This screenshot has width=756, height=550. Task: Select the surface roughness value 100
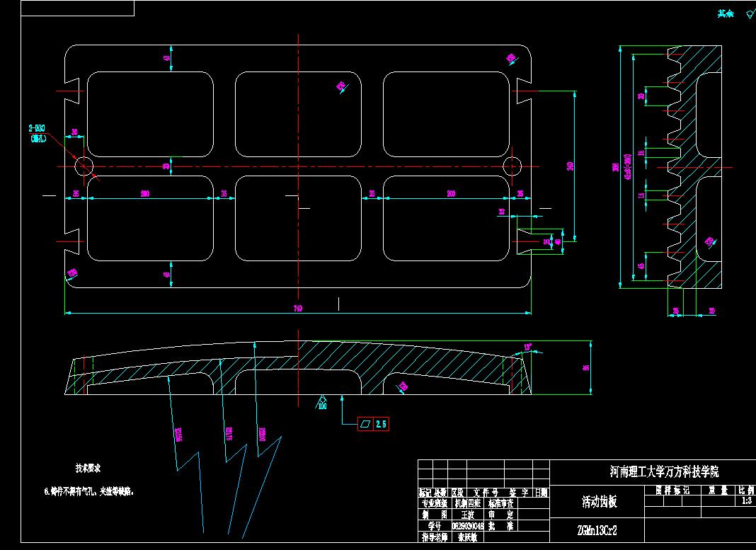pos(322,406)
